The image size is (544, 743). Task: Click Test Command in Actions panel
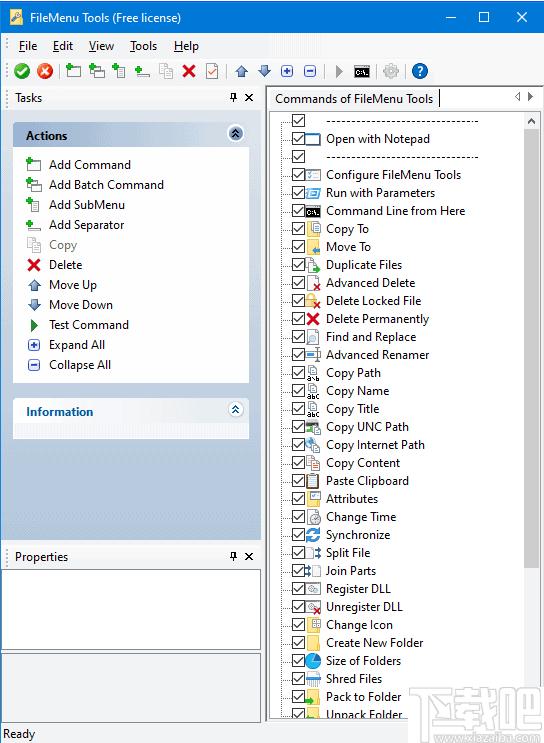(x=89, y=325)
